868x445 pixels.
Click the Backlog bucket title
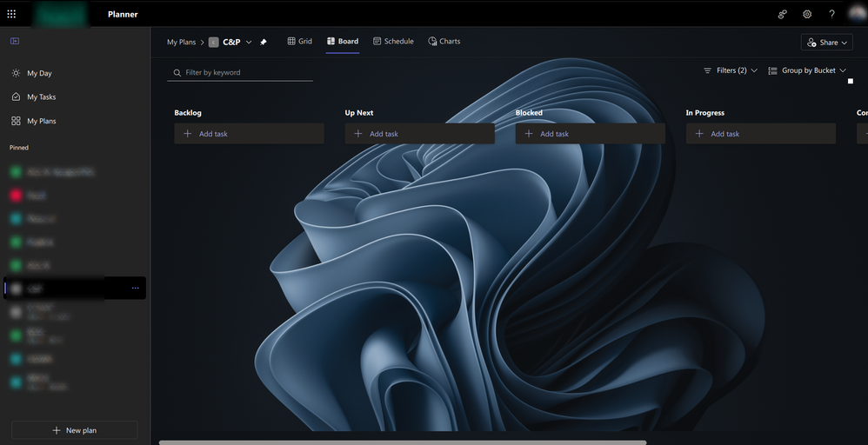(x=188, y=112)
